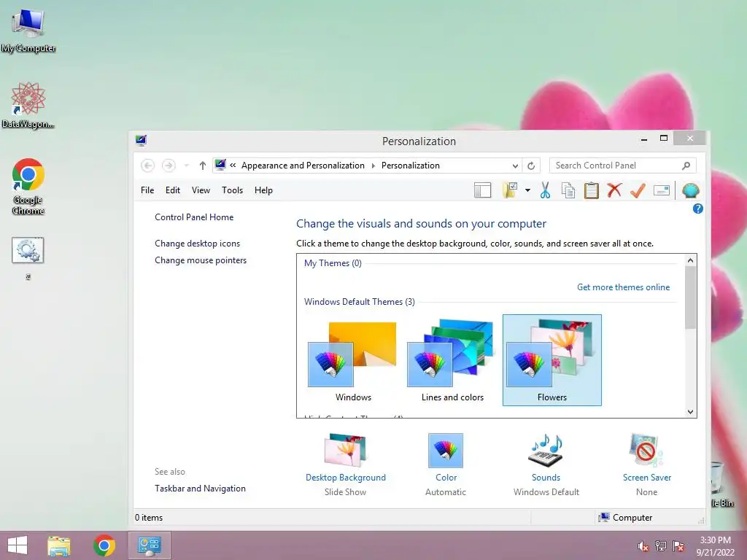Click the search magnifier icon

click(x=686, y=166)
